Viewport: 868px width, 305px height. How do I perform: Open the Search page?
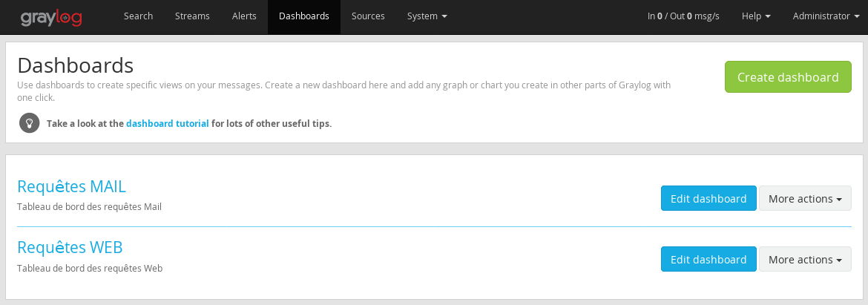point(139,16)
